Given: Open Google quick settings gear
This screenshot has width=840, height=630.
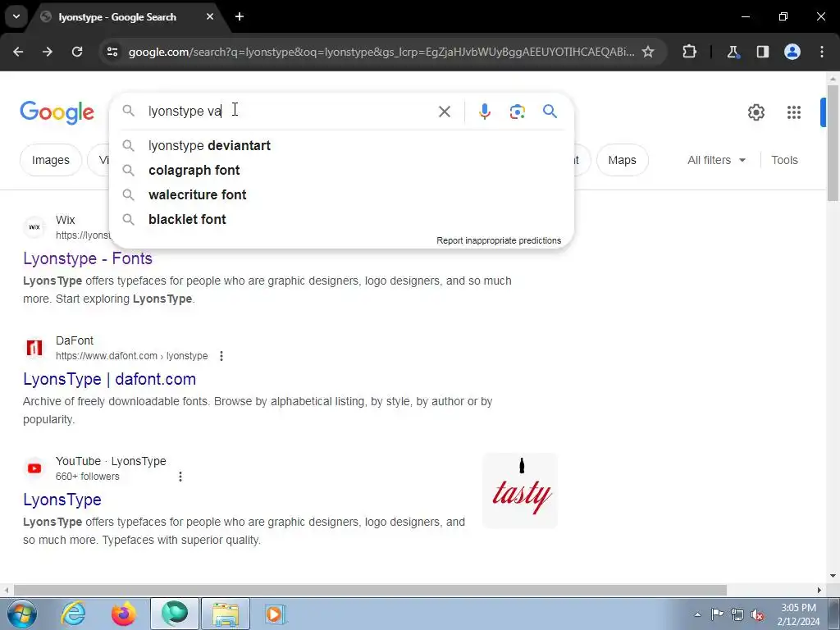Looking at the screenshot, I should [756, 112].
